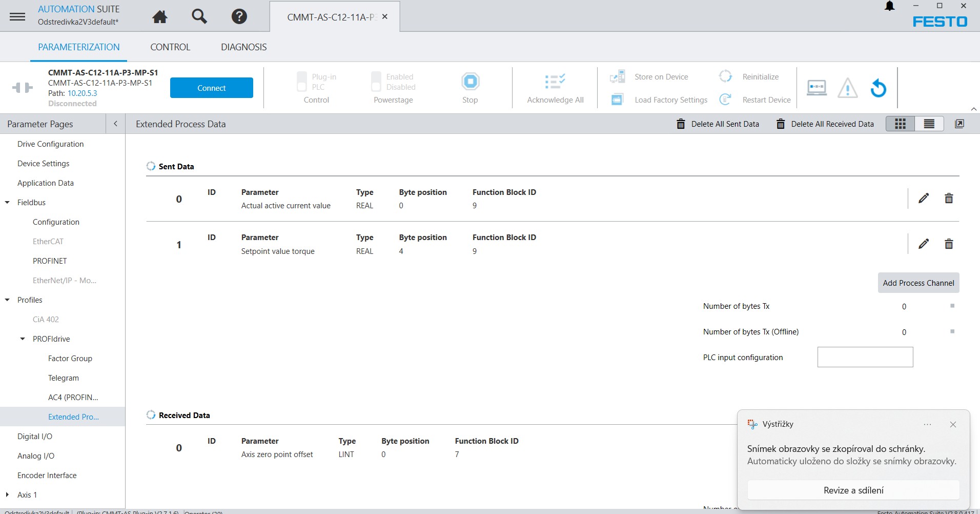
Task: Switch to list view layout
Action: [x=929, y=124]
